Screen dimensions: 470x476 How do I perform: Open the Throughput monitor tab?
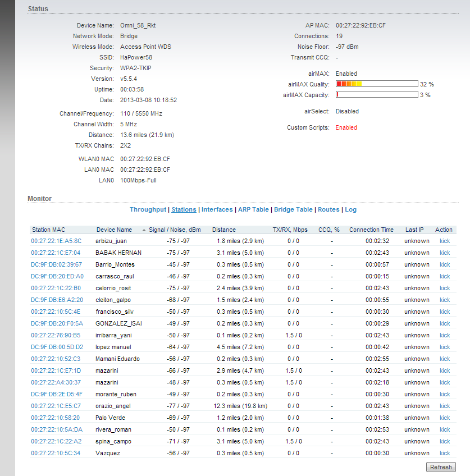click(x=148, y=209)
